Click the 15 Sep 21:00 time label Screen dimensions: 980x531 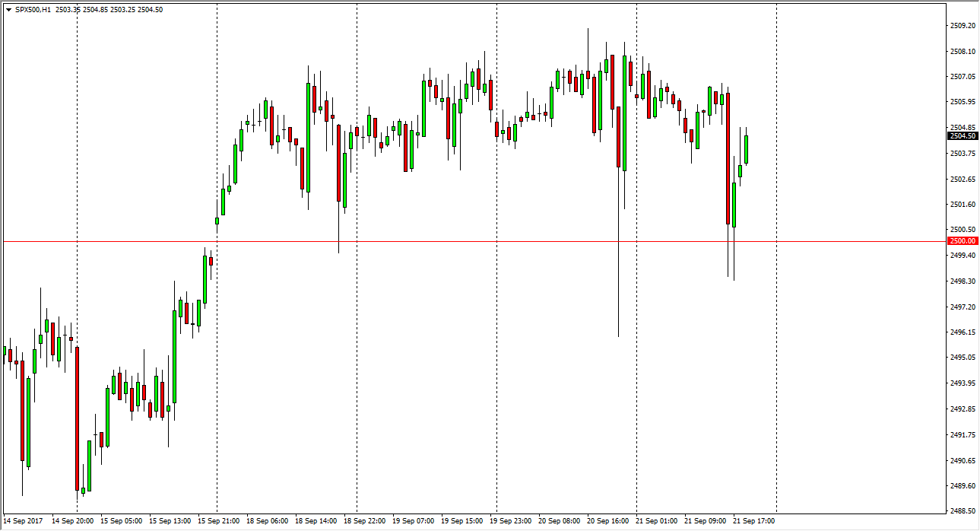pyautogui.click(x=218, y=521)
